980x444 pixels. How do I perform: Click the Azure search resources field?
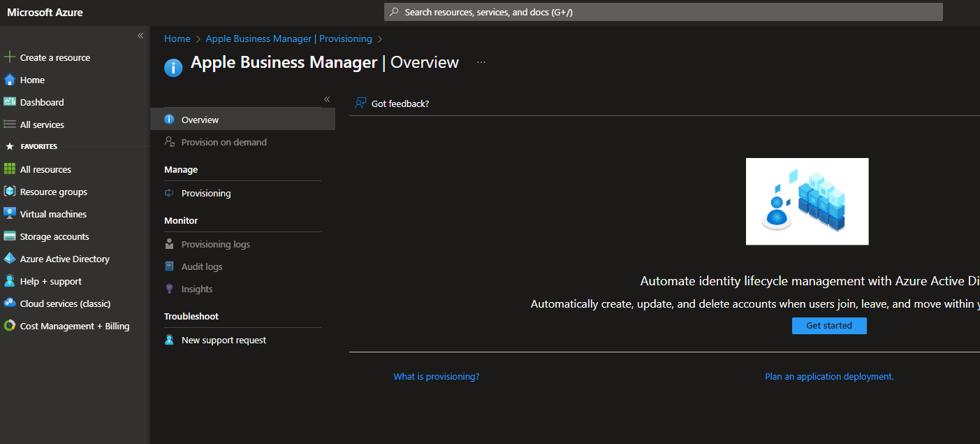[x=662, y=11]
